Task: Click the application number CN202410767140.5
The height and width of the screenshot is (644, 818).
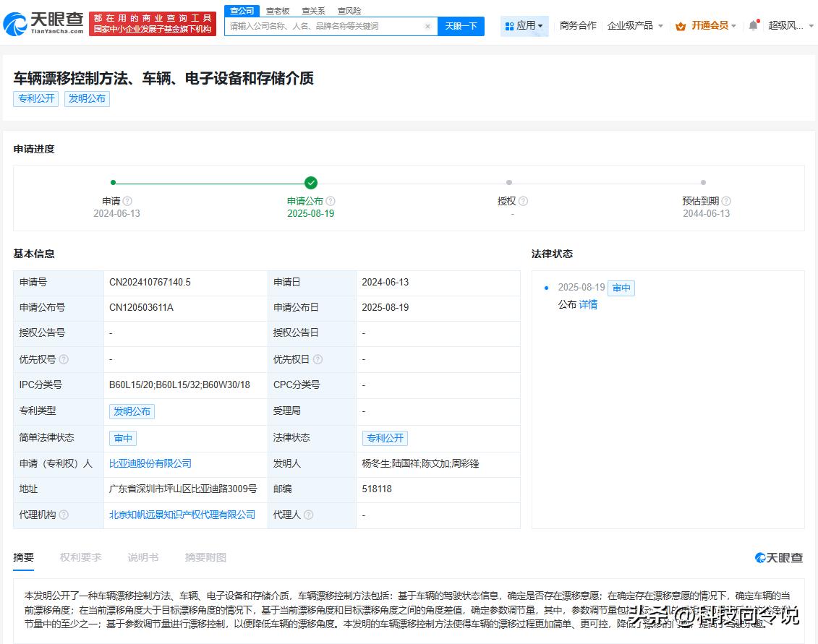Action: pos(150,282)
